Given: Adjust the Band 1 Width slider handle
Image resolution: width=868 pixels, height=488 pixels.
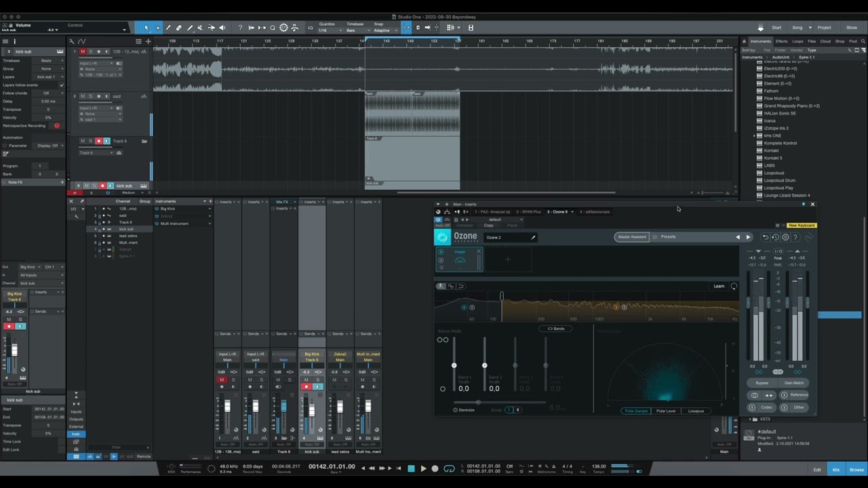Looking at the screenshot, I should click(x=454, y=365).
